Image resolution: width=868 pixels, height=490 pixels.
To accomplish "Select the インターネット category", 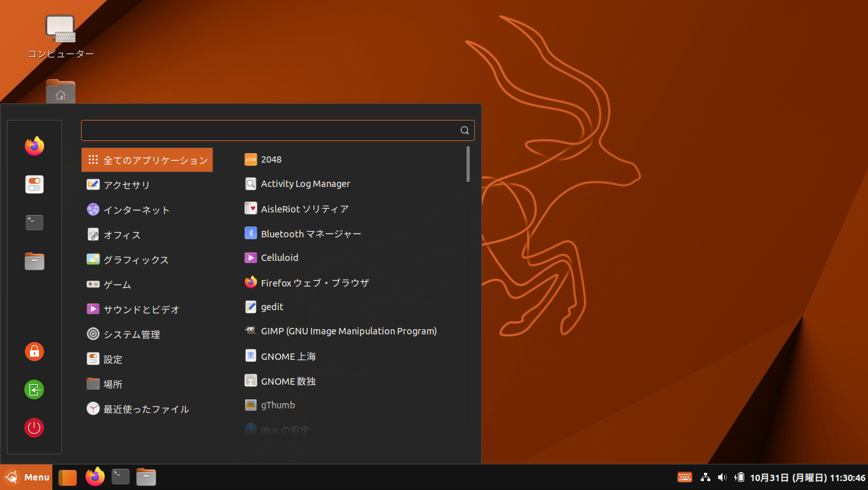I will [x=147, y=210].
